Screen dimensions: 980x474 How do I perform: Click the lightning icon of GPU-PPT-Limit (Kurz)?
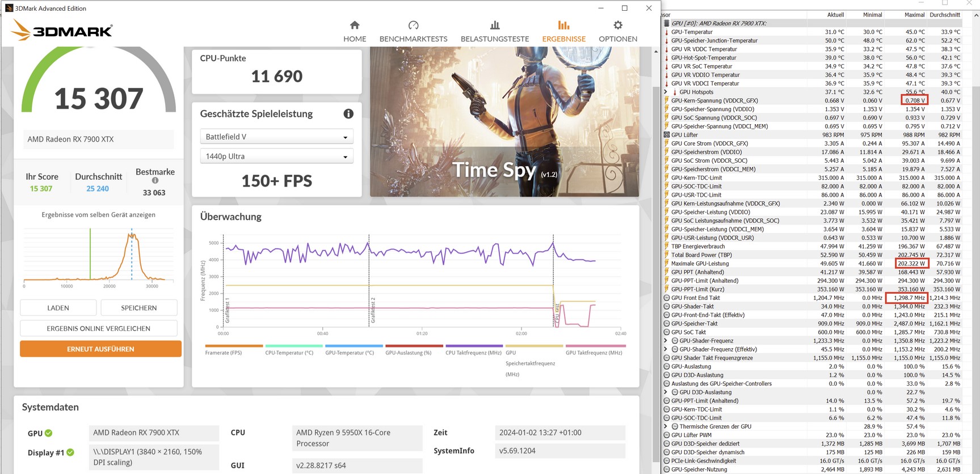667,289
